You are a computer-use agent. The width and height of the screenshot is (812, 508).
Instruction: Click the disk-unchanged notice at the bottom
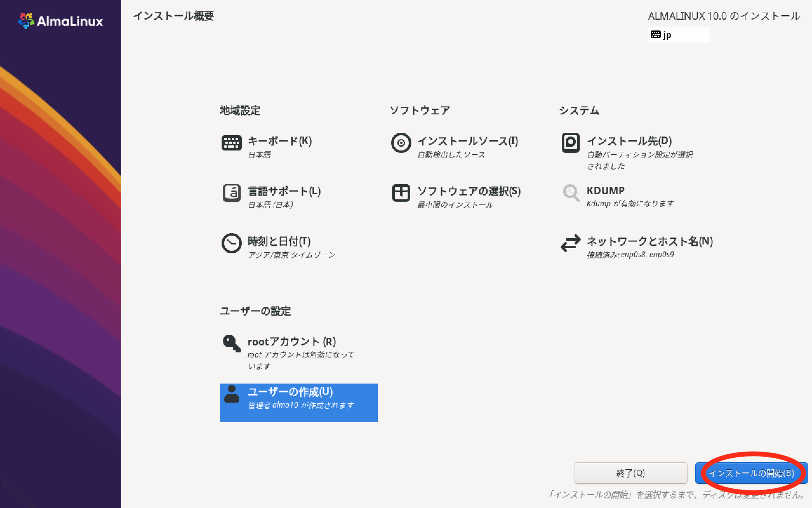[677, 495]
